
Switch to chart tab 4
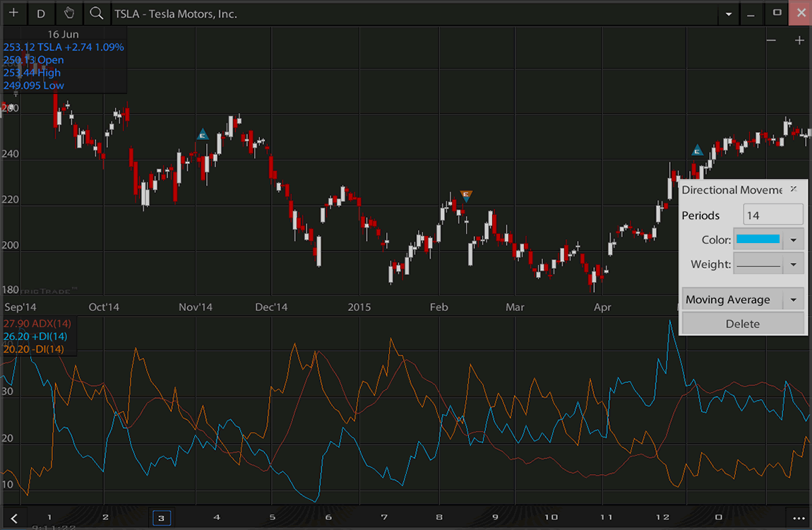pyautogui.click(x=217, y=517)
